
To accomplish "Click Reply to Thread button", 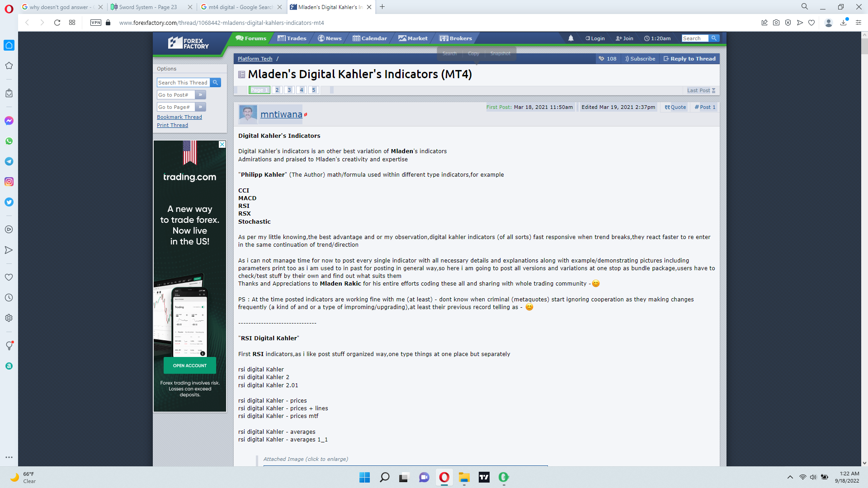I will click(689, 59).
